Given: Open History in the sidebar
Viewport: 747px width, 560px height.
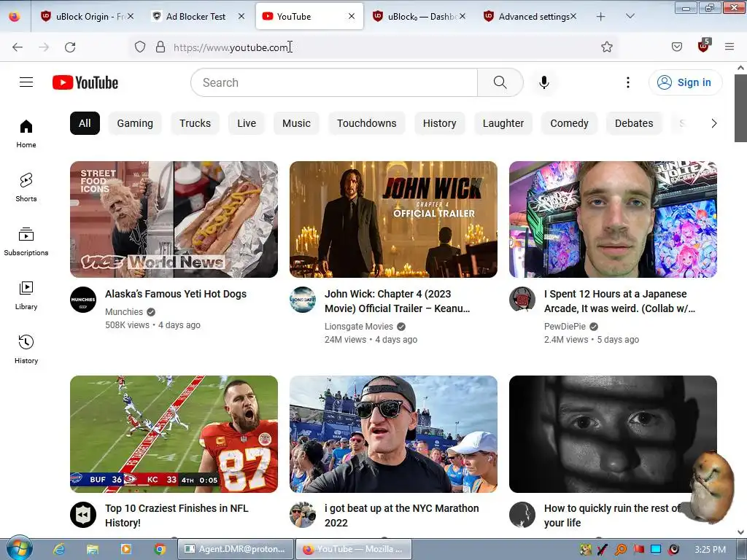Looking at the screenshot, I should click(26, 349).
